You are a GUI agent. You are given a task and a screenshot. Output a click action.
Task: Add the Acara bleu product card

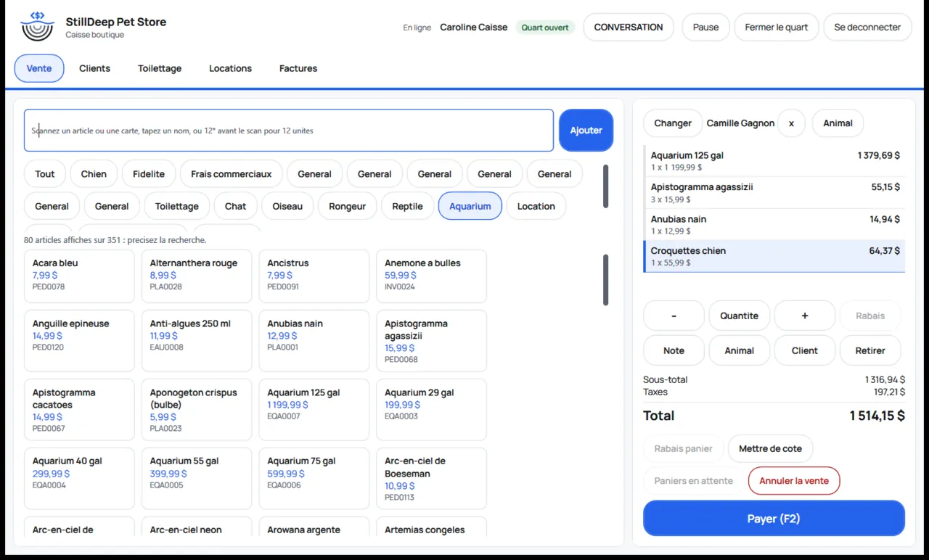point(79,276)
